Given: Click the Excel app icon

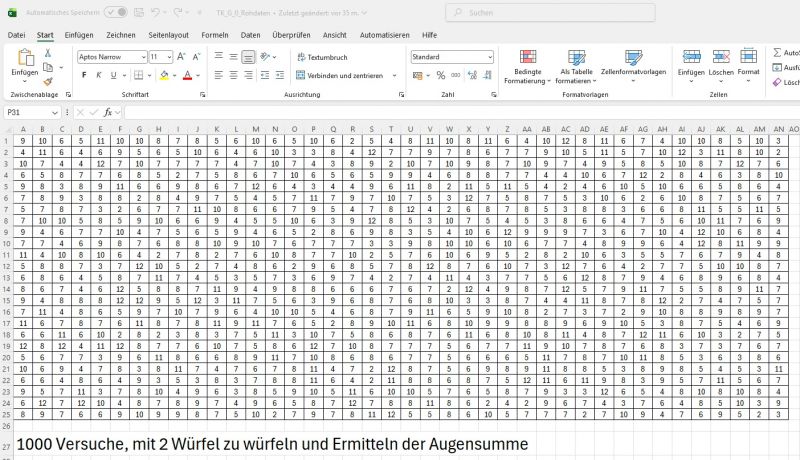Looking at the screenshot, I should pyautogui.click(x=12, y=13).
